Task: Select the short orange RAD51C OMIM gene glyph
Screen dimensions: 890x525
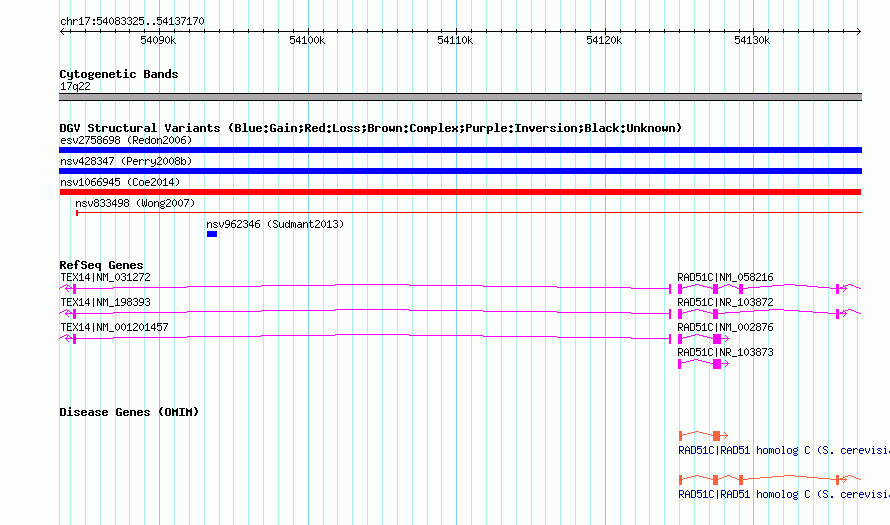Action: (704, 435)
